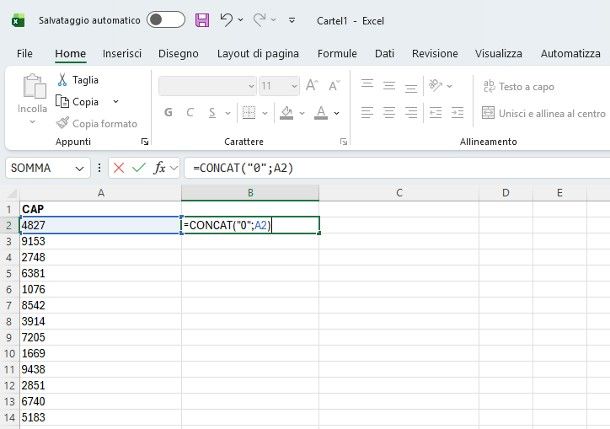
Task: Open the Name Box SOMMA dropdown
Action: point(79,169)
